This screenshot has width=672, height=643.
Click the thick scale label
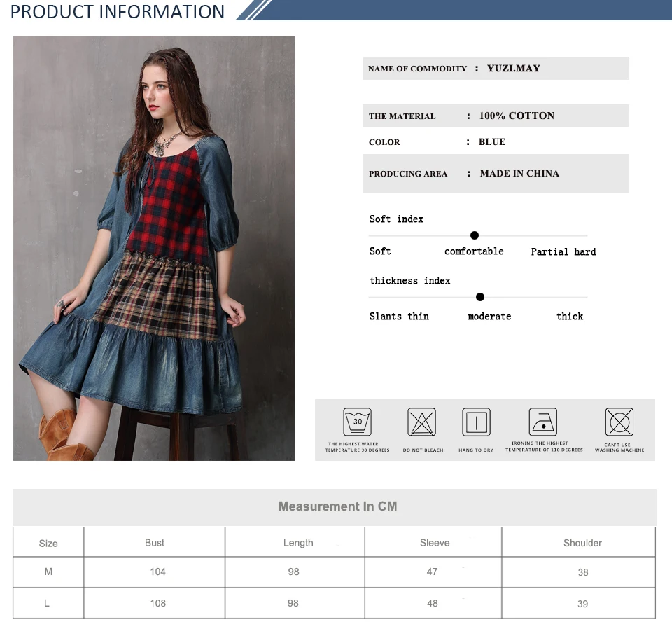pyautogui.click(x=570, y=317)
